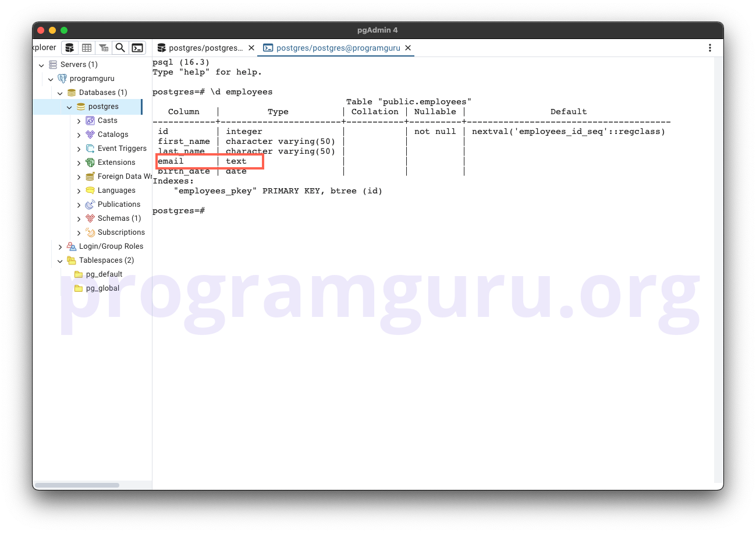Close the first postgres tab
The width and height of the screenshot is (756, 533).
click(251, 49)
